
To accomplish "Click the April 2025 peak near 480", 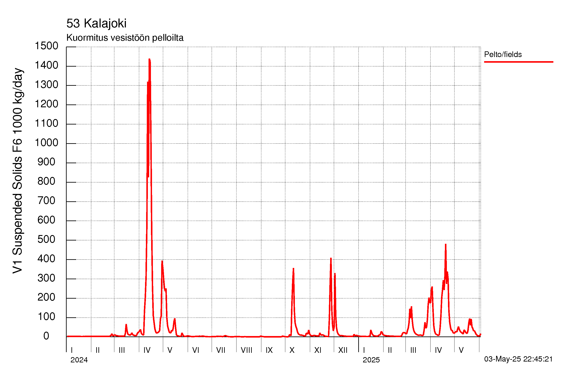I will [446, 244].
